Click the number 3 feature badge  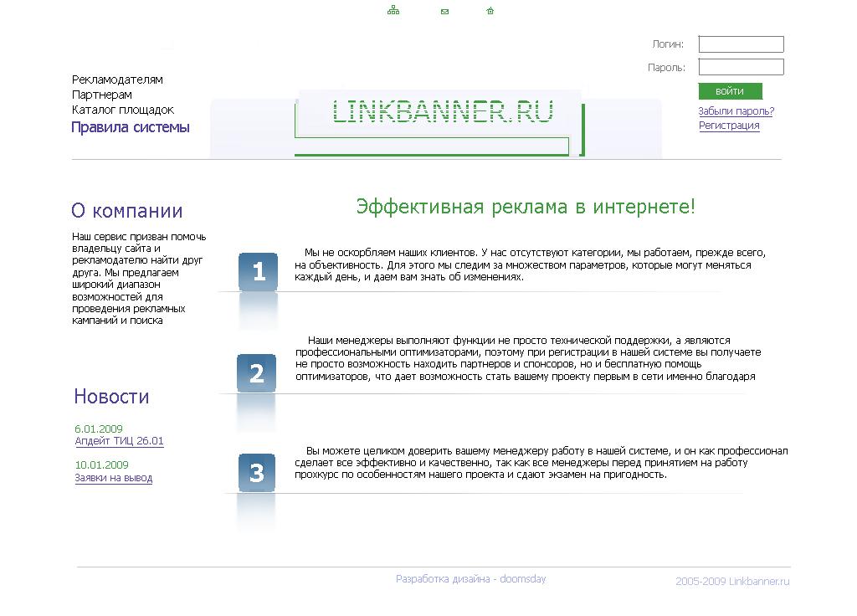(256, 473)
